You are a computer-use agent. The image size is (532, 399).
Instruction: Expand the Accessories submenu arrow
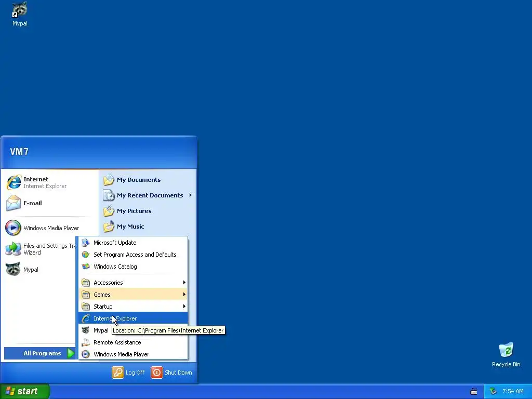(184, 283)
